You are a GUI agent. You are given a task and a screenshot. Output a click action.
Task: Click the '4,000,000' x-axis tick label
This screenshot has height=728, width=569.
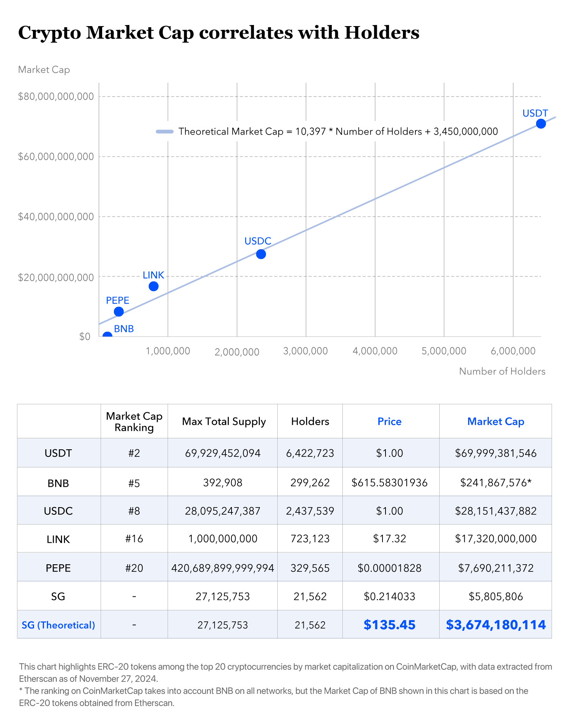(375, 351)
